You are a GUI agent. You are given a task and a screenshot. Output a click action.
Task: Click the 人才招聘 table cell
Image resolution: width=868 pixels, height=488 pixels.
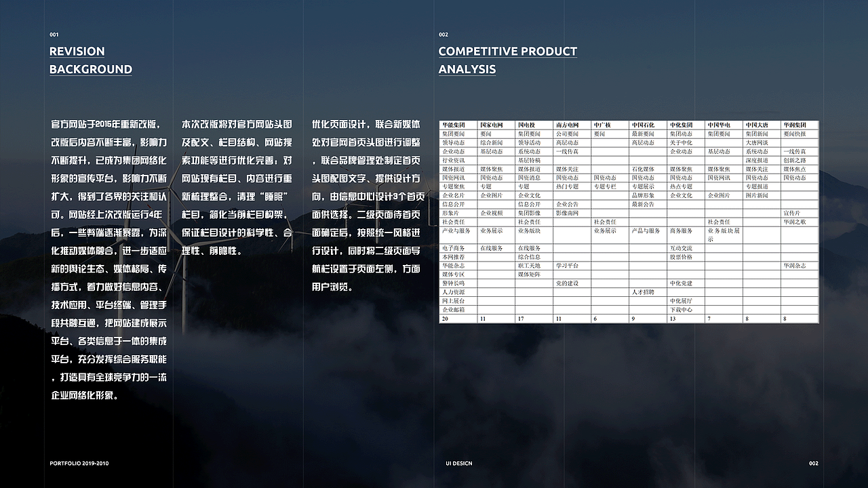pos(648,292)
